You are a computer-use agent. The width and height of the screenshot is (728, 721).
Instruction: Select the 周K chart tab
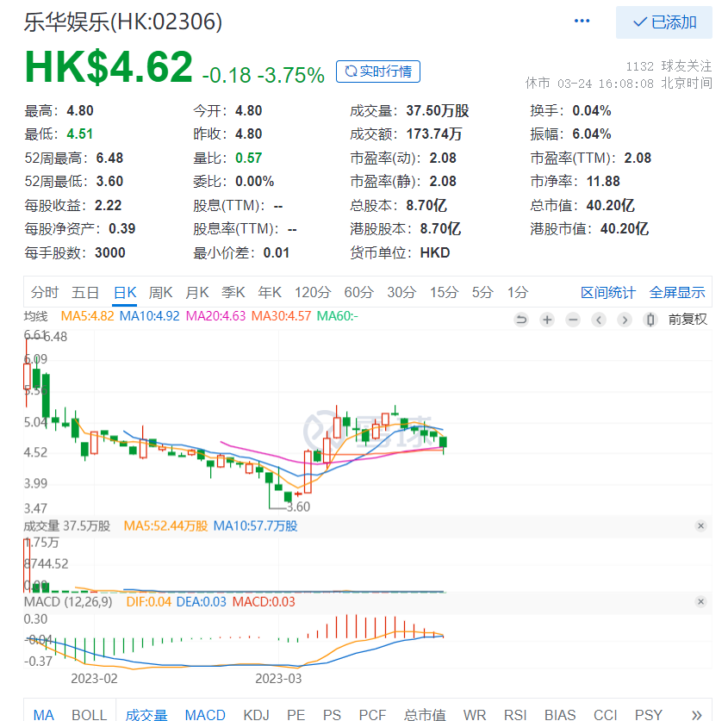tap(160, 293)
